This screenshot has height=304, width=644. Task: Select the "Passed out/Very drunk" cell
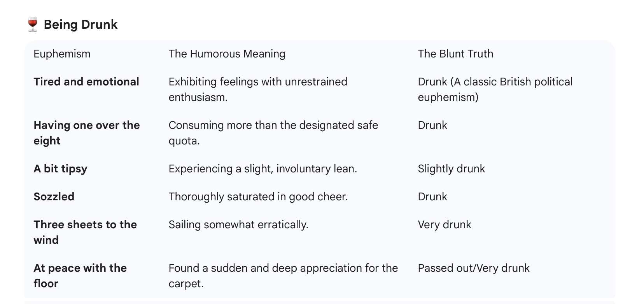pyautogui.click(x=473, y=268)
